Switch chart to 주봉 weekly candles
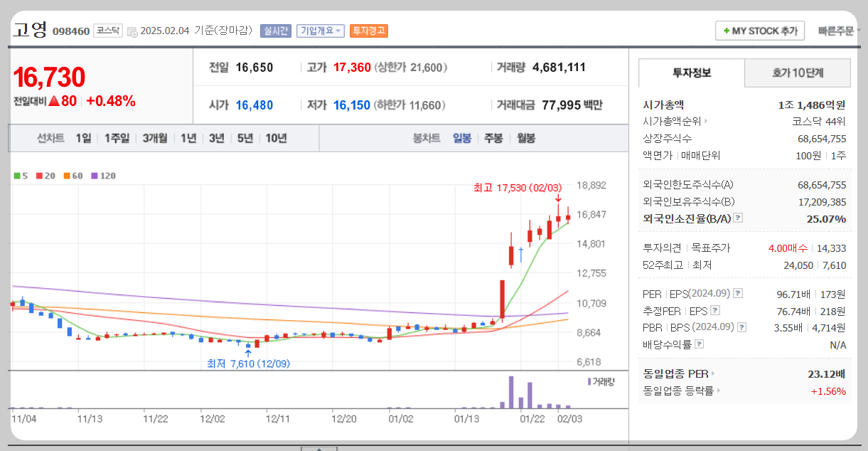This screenshot has height=451, width=868. tap(493, 138)
